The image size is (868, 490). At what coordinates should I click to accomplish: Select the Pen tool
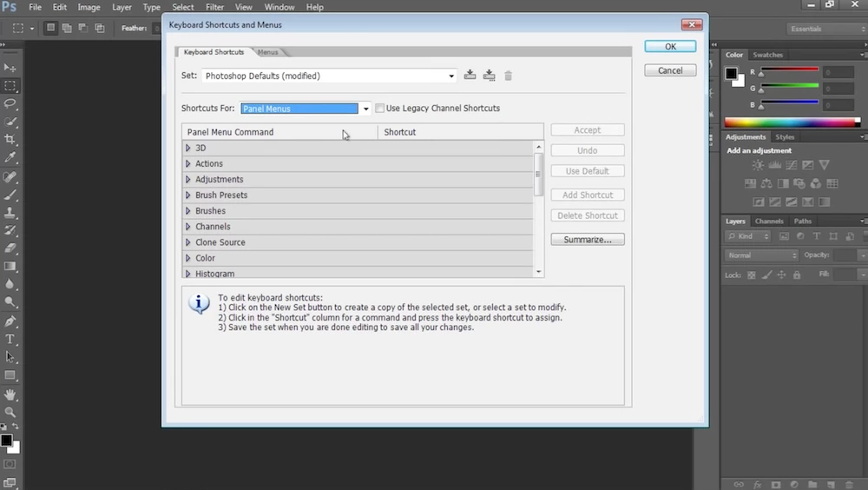pos(10,321)
